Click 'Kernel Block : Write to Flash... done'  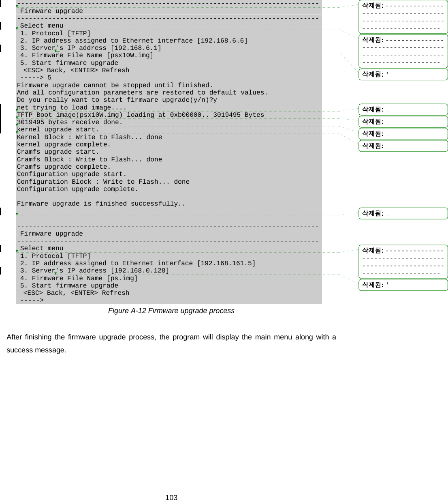(90, 137)
